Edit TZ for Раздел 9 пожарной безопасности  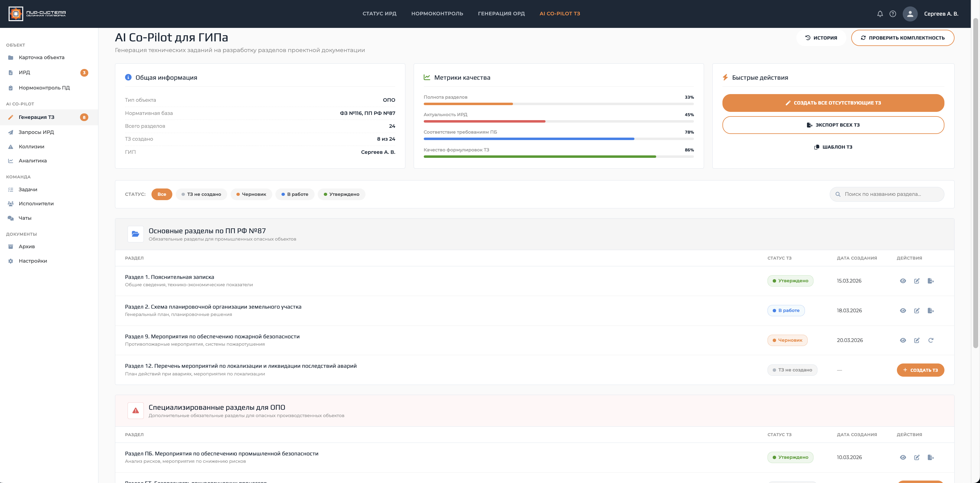[917, 340]
